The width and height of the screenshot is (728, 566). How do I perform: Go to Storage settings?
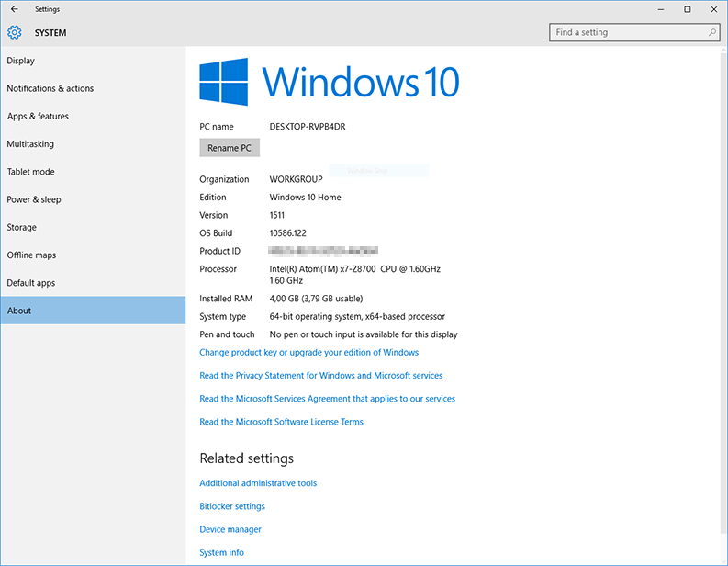point(93,227)
